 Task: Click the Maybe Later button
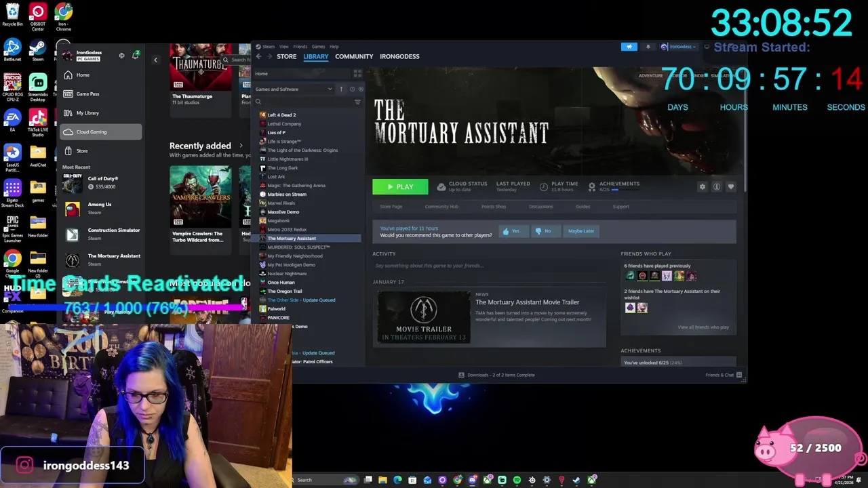click(581, 231)
